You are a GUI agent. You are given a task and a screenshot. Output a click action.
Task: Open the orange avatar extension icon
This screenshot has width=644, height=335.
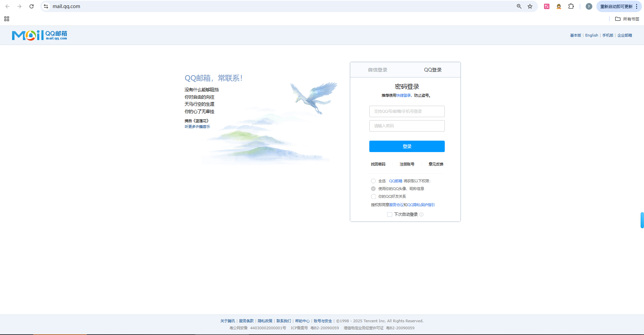[x=559, y=6]
